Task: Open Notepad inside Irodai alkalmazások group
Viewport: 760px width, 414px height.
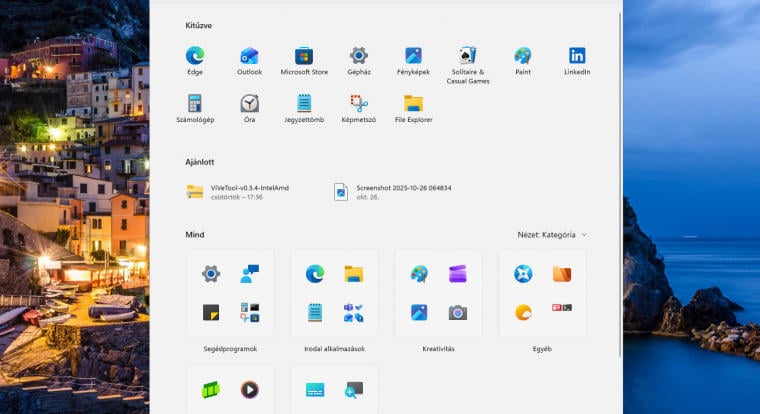Action: (315, 313)
